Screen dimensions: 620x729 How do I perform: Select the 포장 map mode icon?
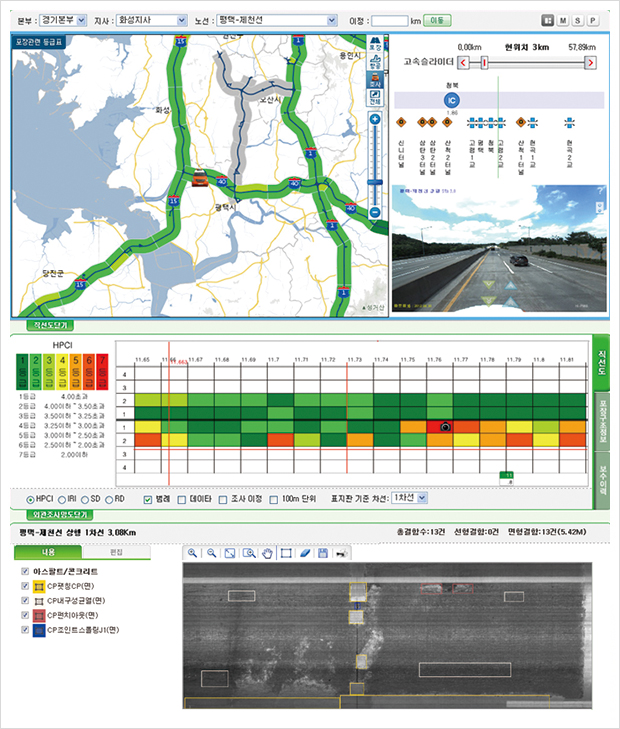tap(375, 44)
